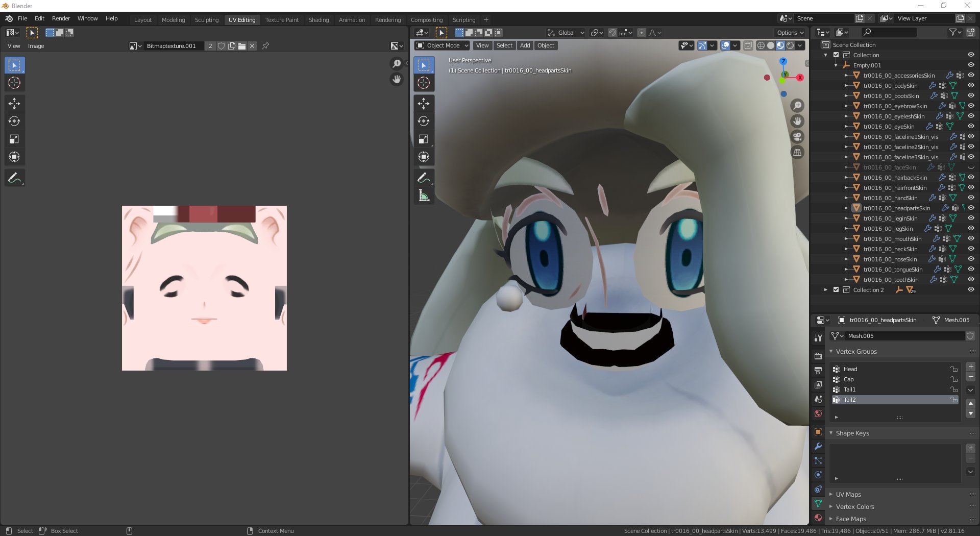980x536 pixels.
Task: Expand the Collection 2 tree arrow
Action: (x=826, y=290)
